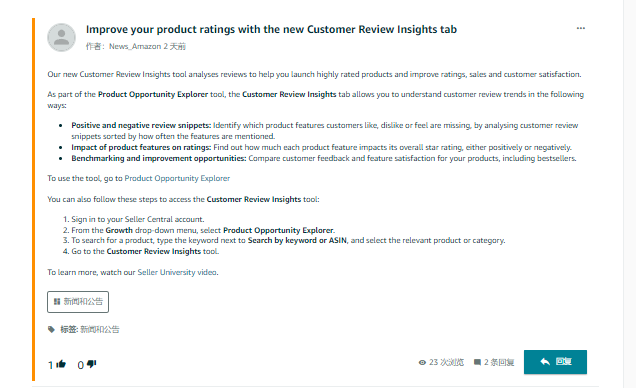Image resolution: width=636 pixels, height=388 pixels.
Task: Click the 新闻和公告 tag link
Action: pyautogui.click(x=100, y=329)
